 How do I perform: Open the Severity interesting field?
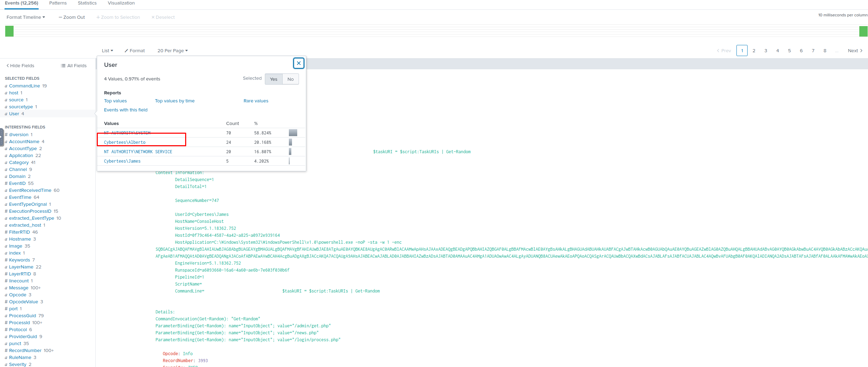point(18,365)
